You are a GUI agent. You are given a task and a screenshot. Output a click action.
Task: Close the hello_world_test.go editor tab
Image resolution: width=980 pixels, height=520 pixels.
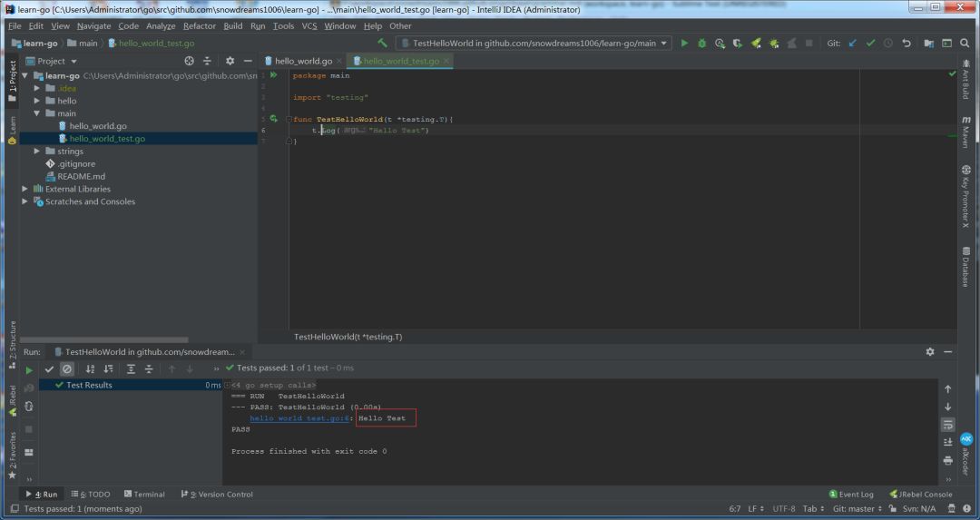(x=446, y=61)
